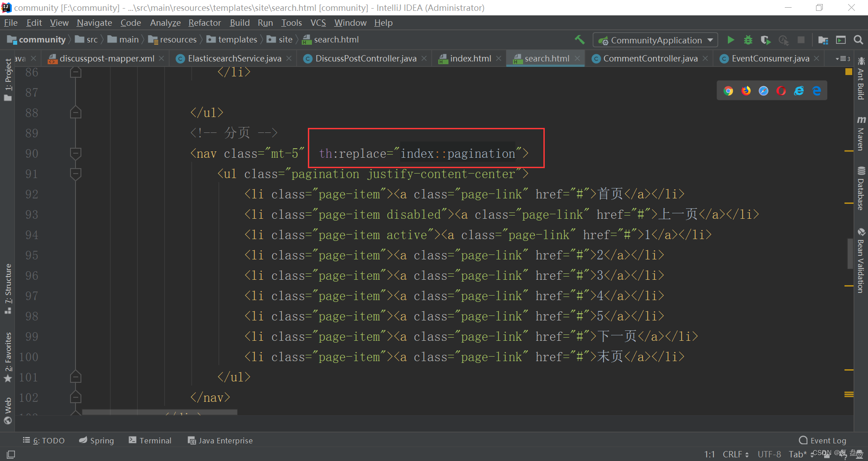The image size is (868, 461).
Task: Open the Web tool window
Action: pyautogui.click(x=8, y=410)
